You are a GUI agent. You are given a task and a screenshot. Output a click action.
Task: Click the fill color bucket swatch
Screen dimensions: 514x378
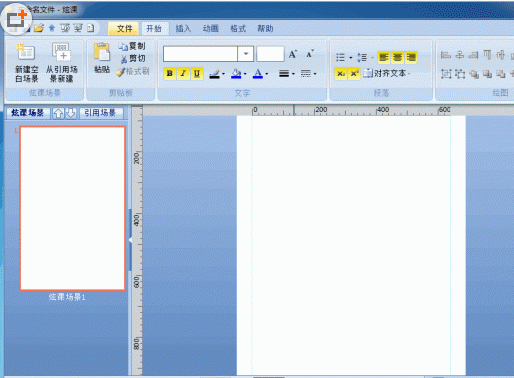(x=236, y=73)
